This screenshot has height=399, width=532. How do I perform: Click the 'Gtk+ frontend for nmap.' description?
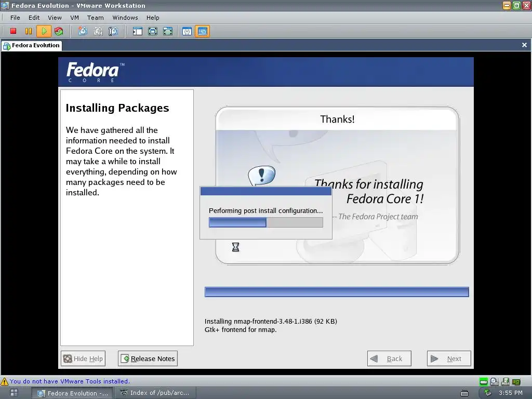coord(241,330)
